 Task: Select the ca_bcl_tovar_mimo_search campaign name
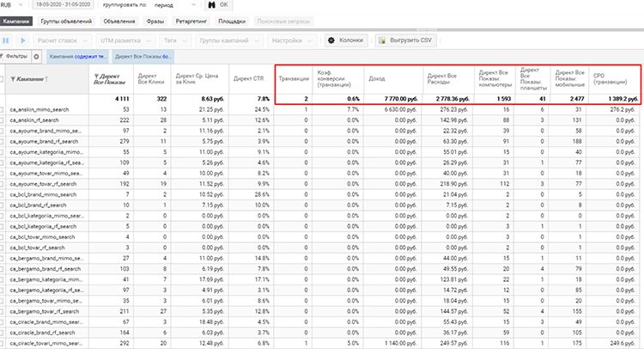click(x=42, y=237)
